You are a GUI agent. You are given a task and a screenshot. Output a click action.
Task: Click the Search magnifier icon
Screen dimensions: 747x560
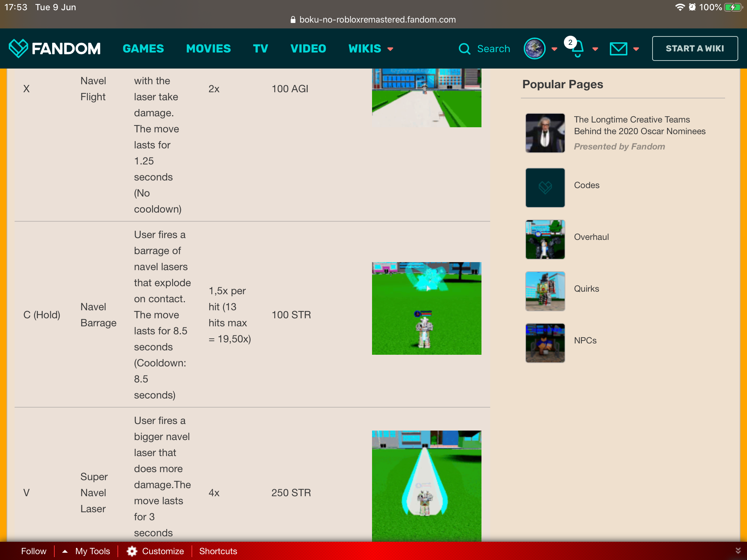[x=464, y=48]
